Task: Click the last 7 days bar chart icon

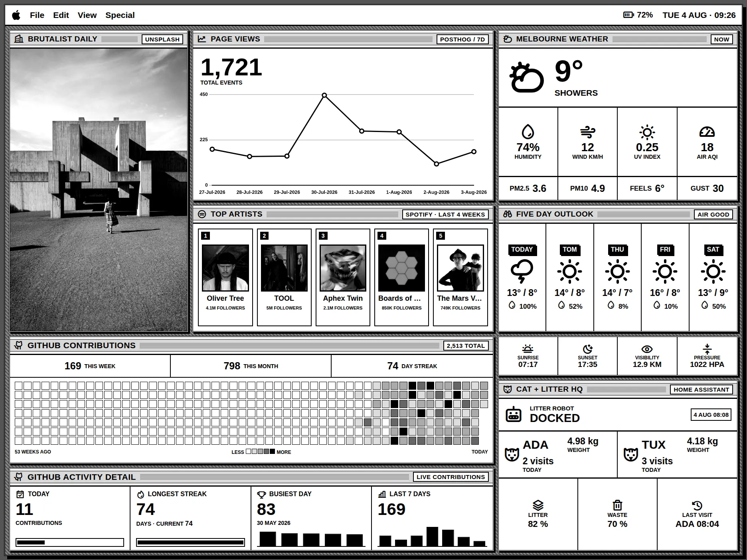Action: (382, 494)
